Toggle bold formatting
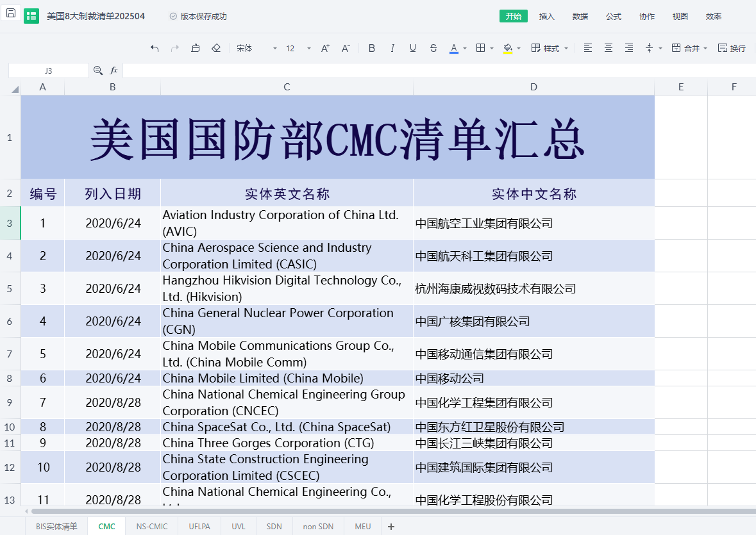Image resolution: width=756 pixels, height=535 pixels. pos(372,48)
